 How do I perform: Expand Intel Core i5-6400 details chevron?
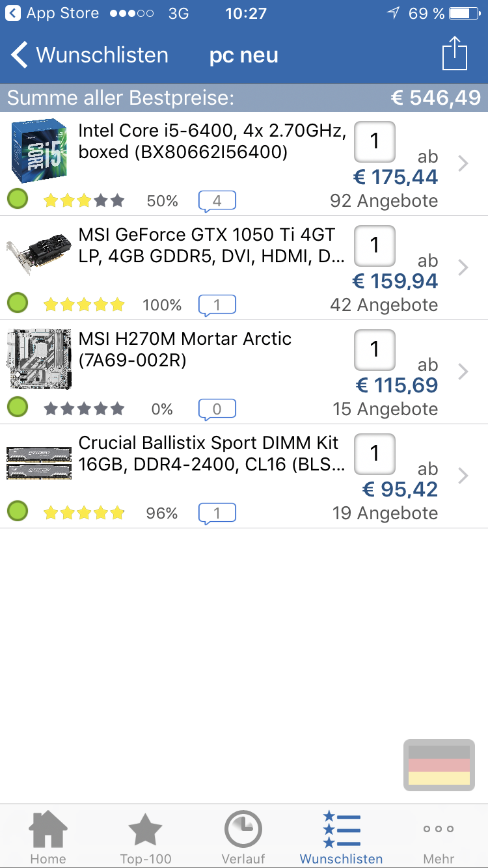click(x=463, y=164)
